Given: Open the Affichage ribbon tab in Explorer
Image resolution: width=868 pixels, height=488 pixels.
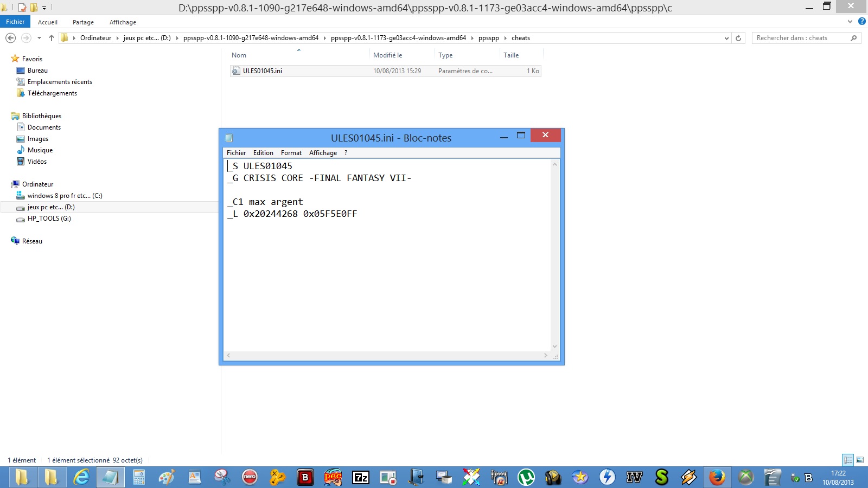Looking at the screenshot, I should pos(123,22).
